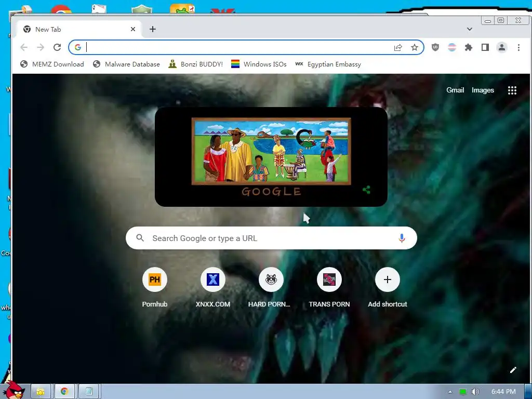Open Google Images link
This screenshot has height=399, width=532.
pos(483,90)
